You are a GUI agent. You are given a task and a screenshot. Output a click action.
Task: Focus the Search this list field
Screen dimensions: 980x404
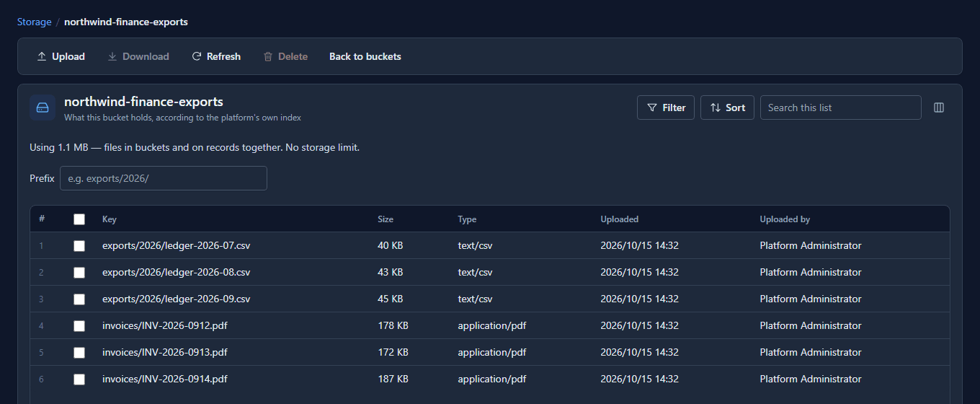(x=840, y=107)
